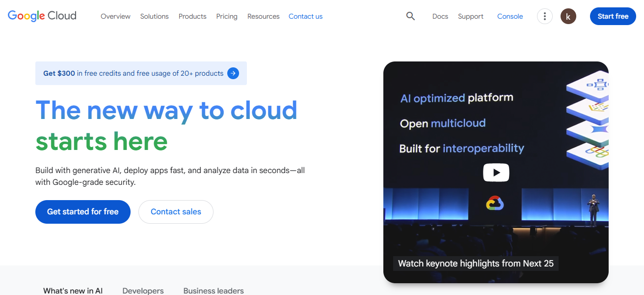
Task: Play the keynote highlights video
Action: tap(496, 173)
